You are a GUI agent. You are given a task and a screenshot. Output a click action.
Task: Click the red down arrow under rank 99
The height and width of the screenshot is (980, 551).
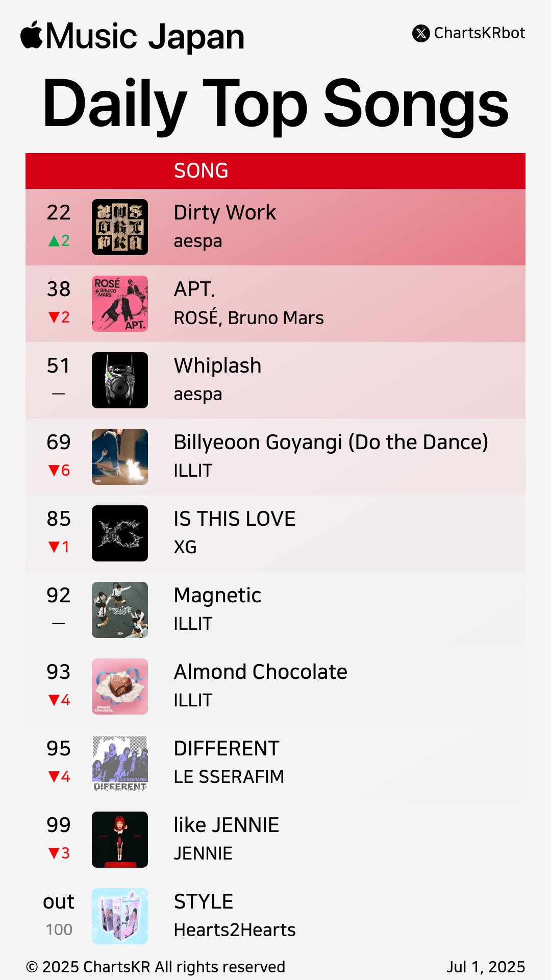pyautogui.click(x=54, y=853)
